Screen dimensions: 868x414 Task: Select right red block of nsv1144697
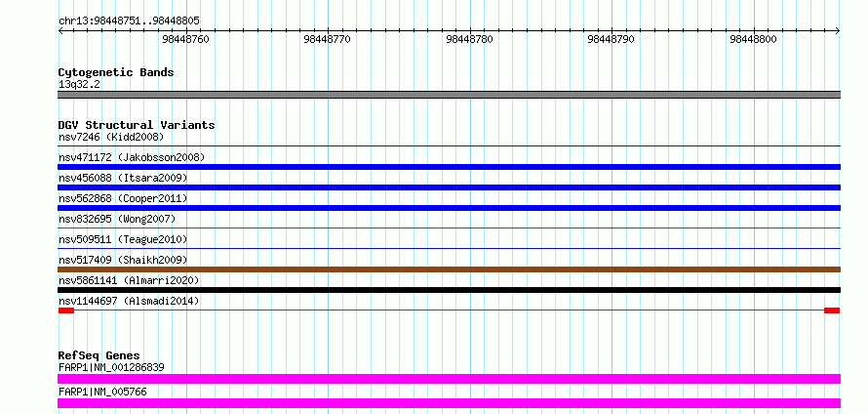[x=832, y=310]
